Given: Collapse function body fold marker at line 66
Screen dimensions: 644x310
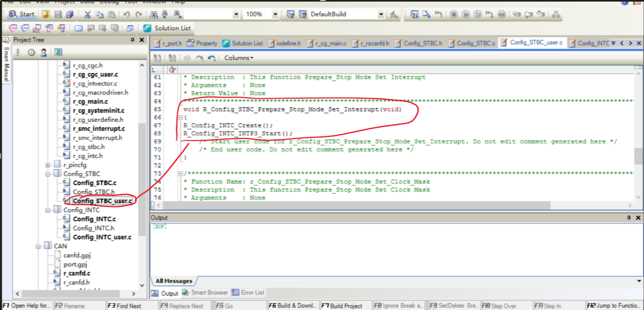Looking at the screenshot, I should (181, 118).
